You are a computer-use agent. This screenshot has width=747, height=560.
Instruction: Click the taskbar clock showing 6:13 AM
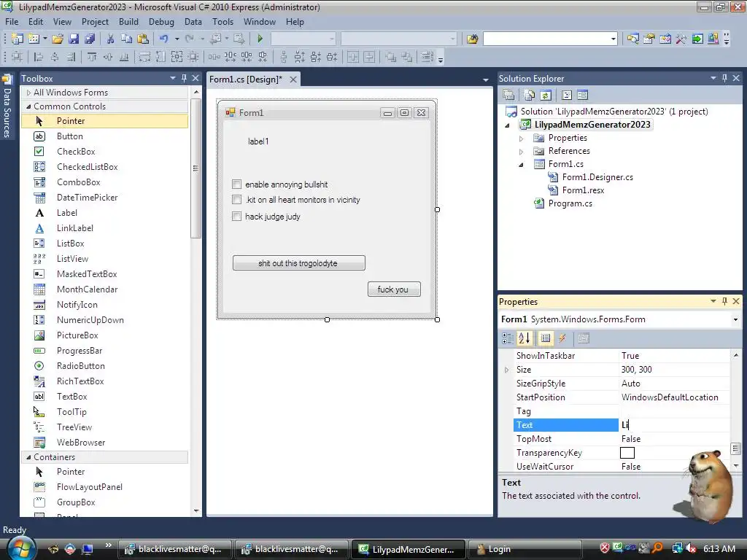click(x=719, y=548)
